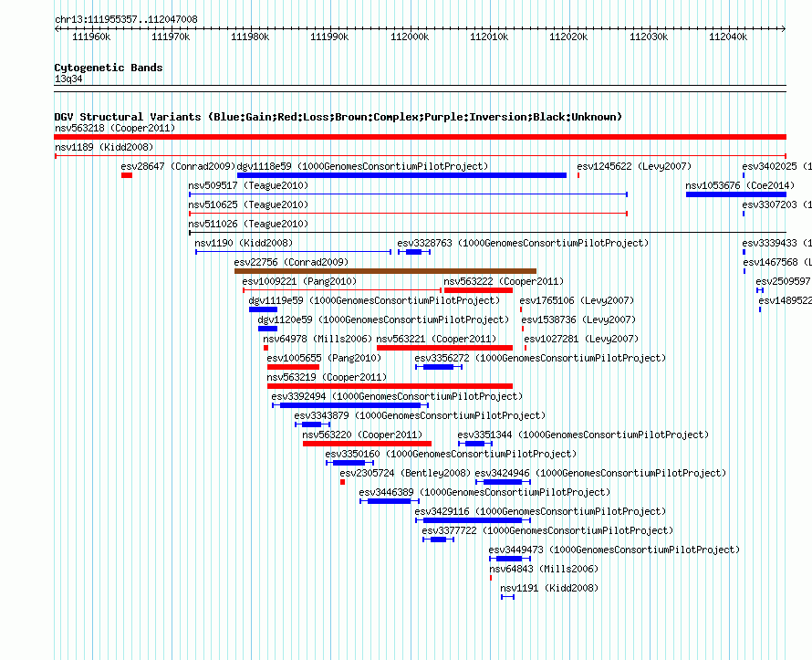The height and width of the screenshot is (660, 812).
Task: Open the esv1467568 variant label
Action: [776, 262]
